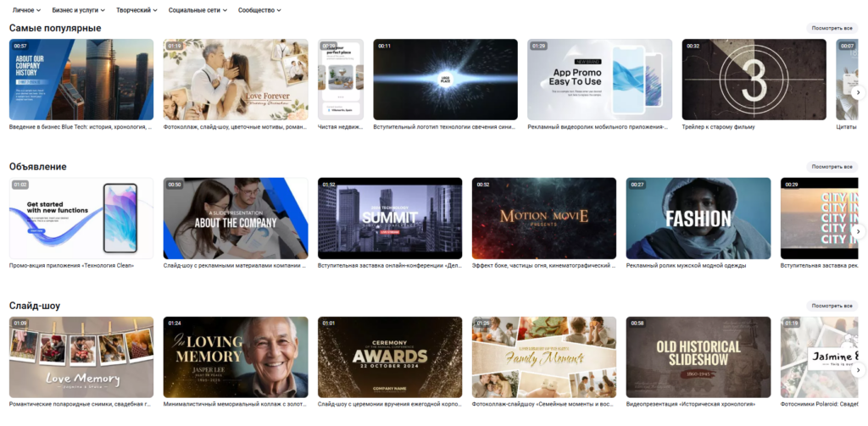Open the Сообщество category menu
Image resolution: width=868 pixels, height=426 pixels.
tap(259, 10)
